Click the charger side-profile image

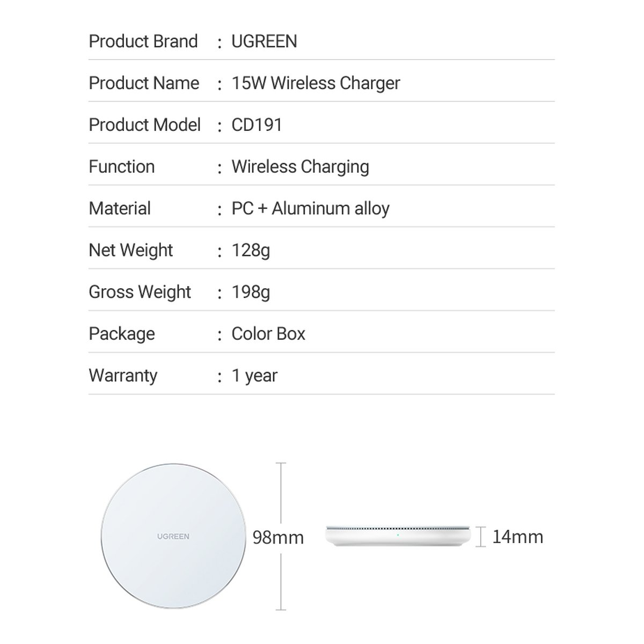(399, 537)
